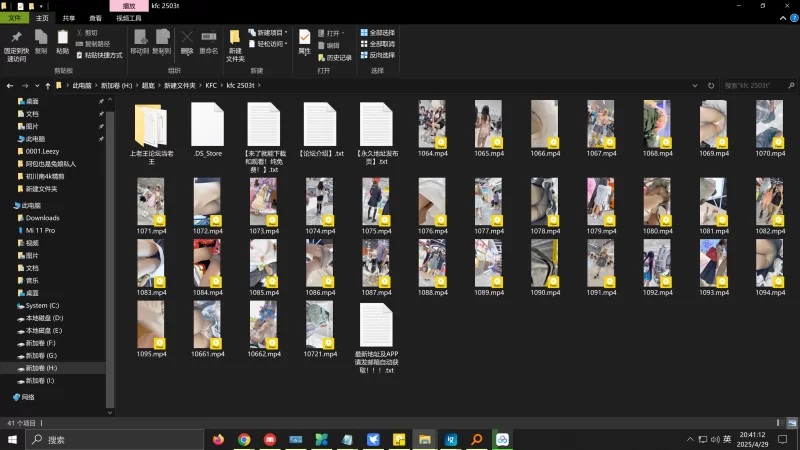Select System (C:) drive in sidebar

(42, 305)
